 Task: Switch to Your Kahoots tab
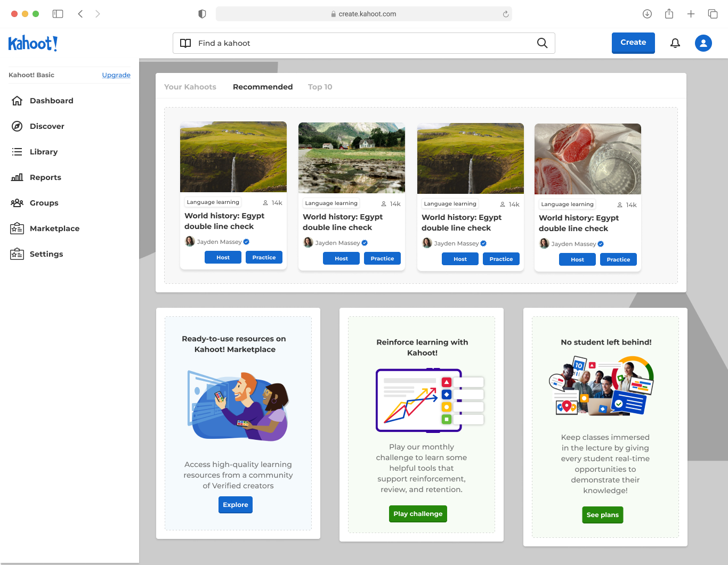coord(190,87)
